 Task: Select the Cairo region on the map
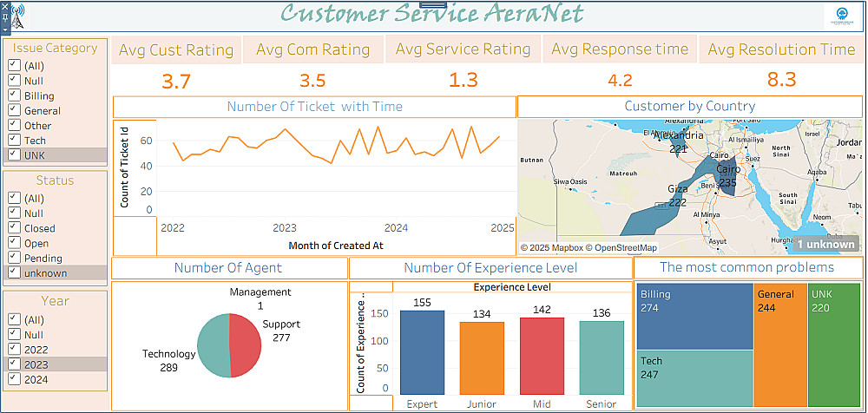pos(727,178)
